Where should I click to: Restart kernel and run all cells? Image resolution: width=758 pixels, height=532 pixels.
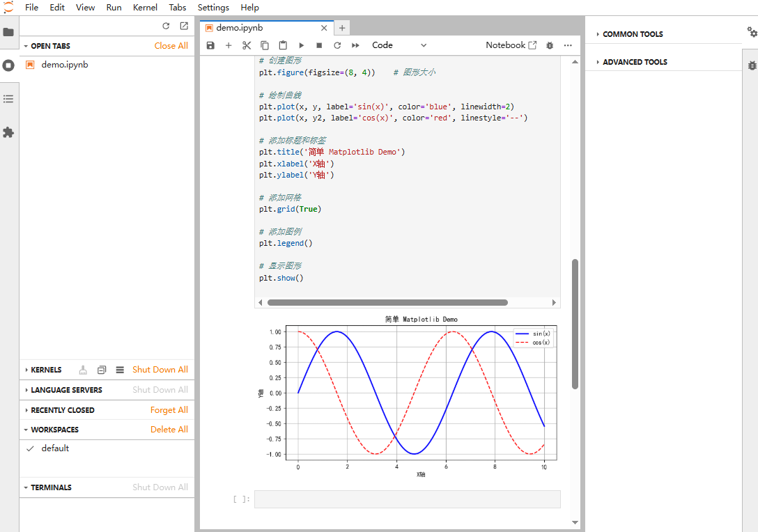click(355, 45)
